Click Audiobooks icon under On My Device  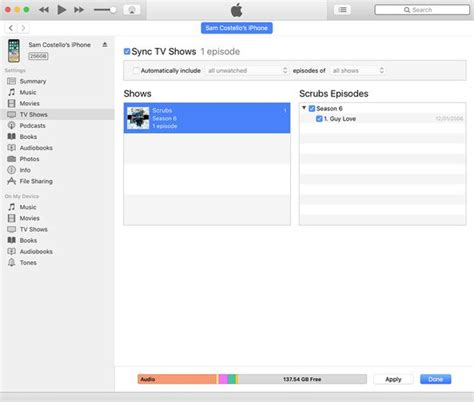point(12,251)
